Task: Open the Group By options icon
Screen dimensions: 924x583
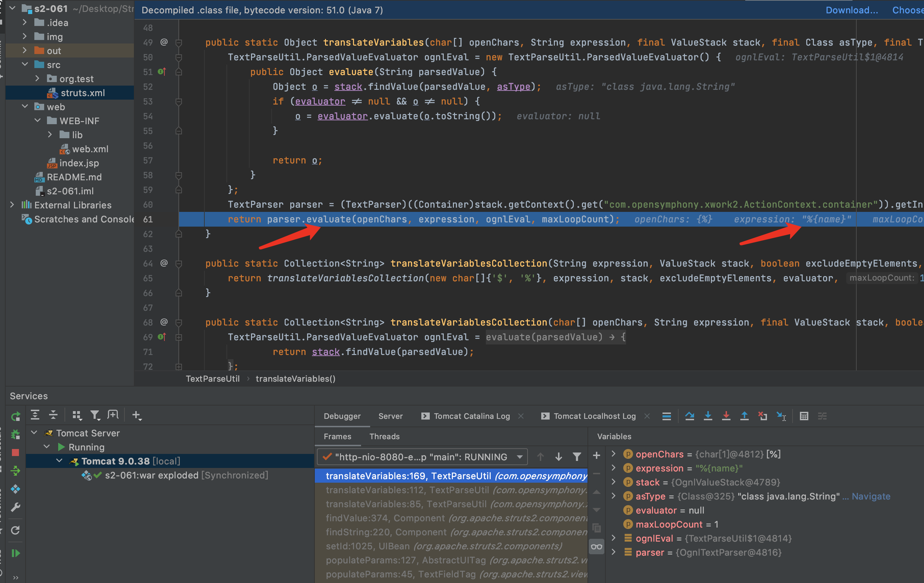Action: pos(76,415)
